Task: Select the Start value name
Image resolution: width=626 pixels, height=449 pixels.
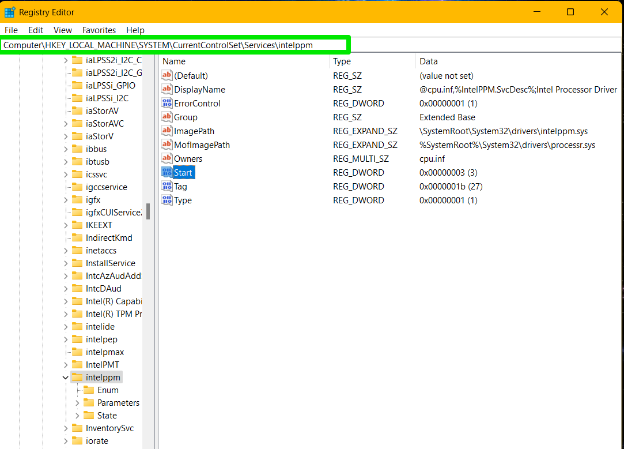Action: click(x=183, y=172)
